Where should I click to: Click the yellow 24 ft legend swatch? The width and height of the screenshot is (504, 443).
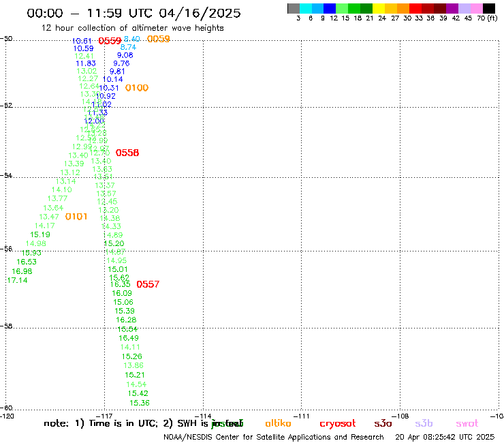(379, 8)
